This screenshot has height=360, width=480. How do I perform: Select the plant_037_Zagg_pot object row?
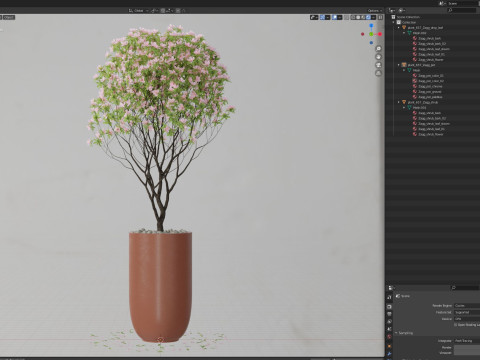tap(433, 65)
